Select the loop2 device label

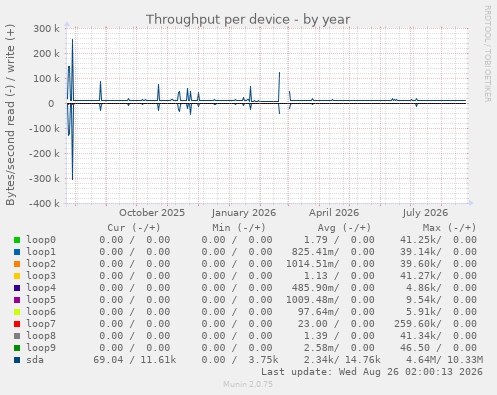(41, 264)
